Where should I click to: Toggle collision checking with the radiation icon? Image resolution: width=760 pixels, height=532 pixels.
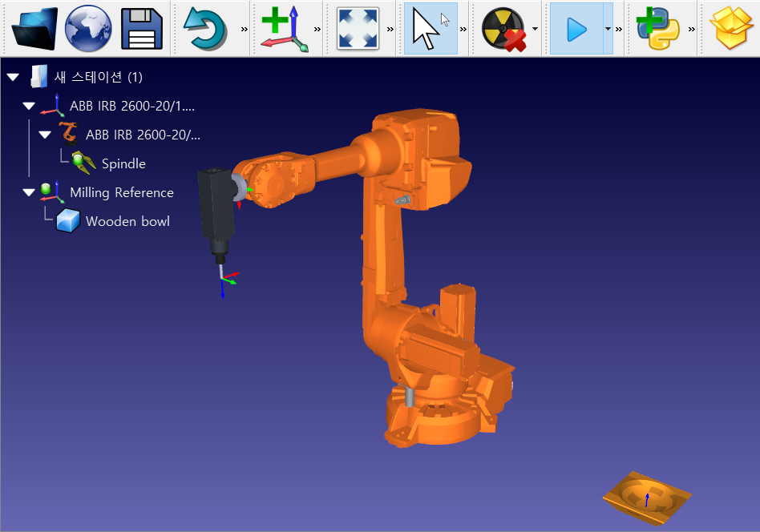(x=504, y=30)
